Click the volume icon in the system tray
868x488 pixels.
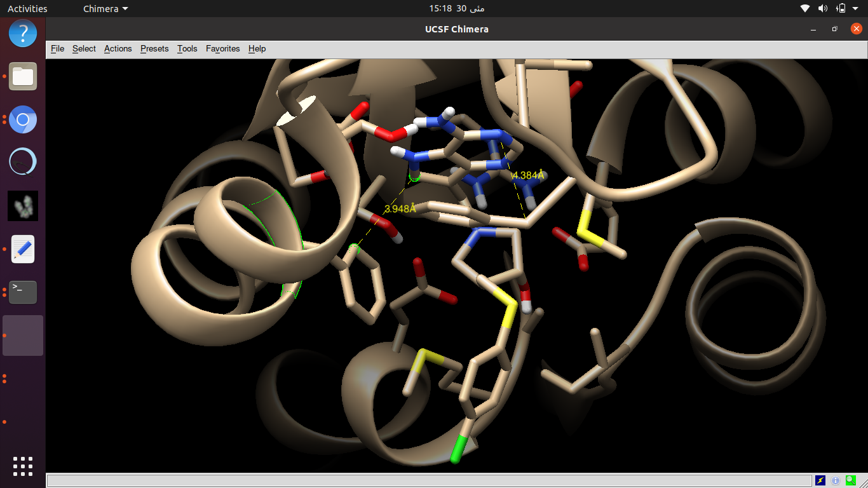click(823, 9)
